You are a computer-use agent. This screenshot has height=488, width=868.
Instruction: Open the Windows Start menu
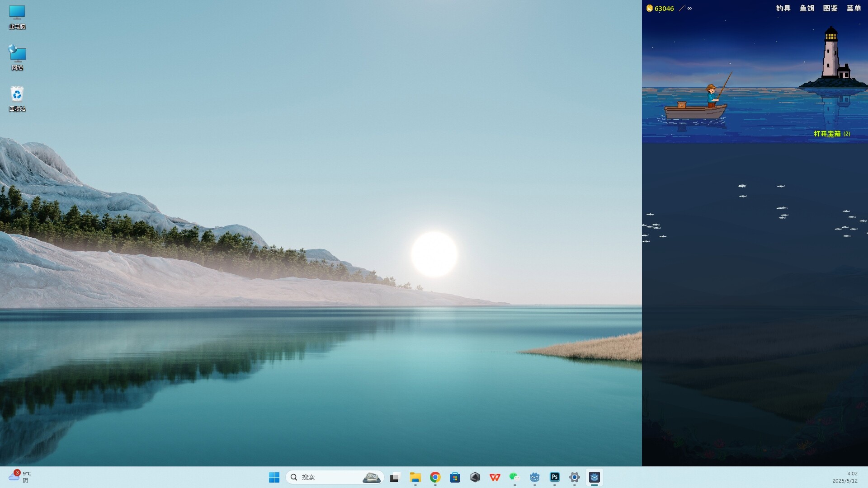pos(274,477)
